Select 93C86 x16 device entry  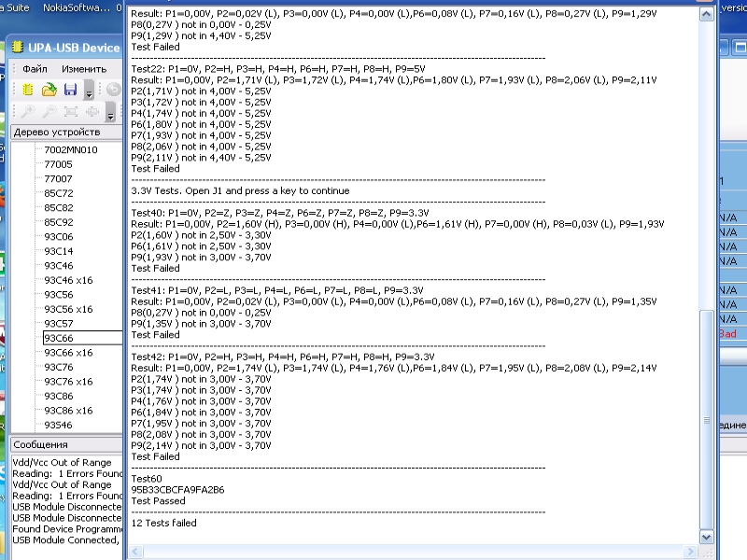click(68, 411)
